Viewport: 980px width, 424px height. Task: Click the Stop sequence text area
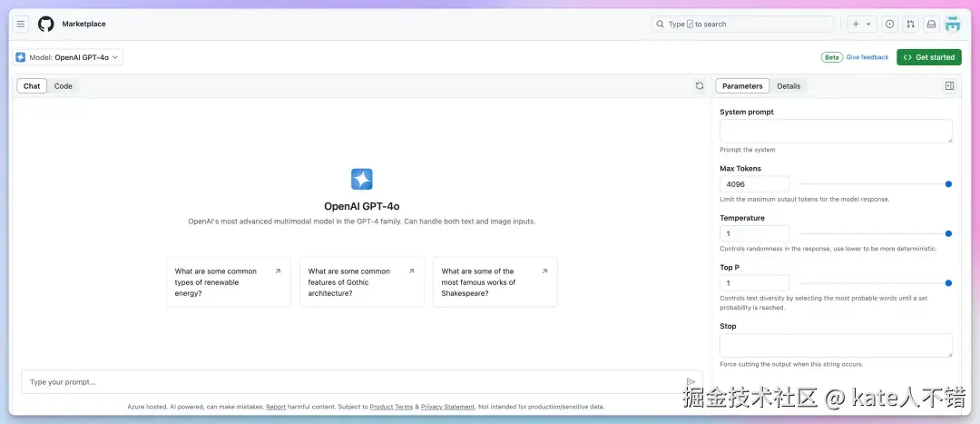[836, 345]
